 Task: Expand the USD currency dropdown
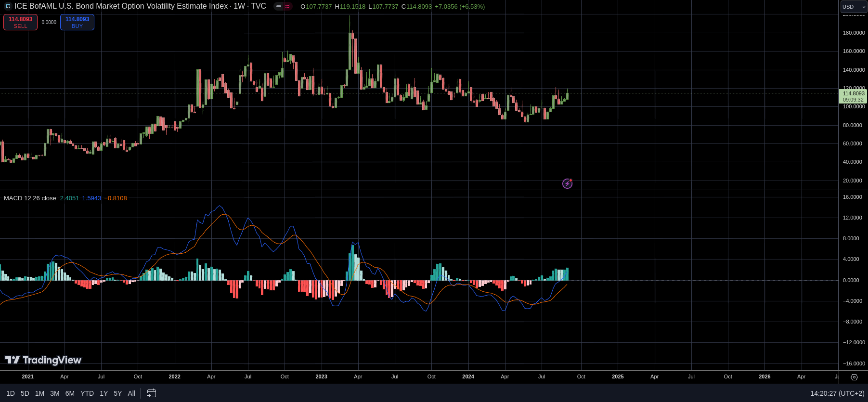point(854,7)
